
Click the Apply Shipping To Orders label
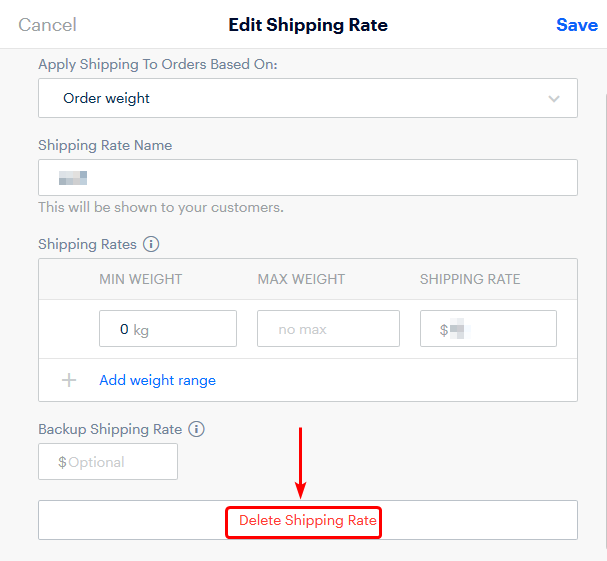158,64
